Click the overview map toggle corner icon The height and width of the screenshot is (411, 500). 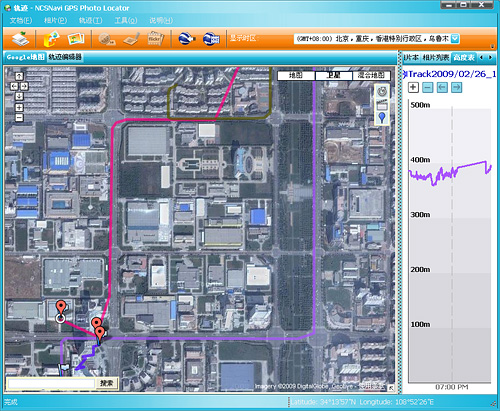390,387
